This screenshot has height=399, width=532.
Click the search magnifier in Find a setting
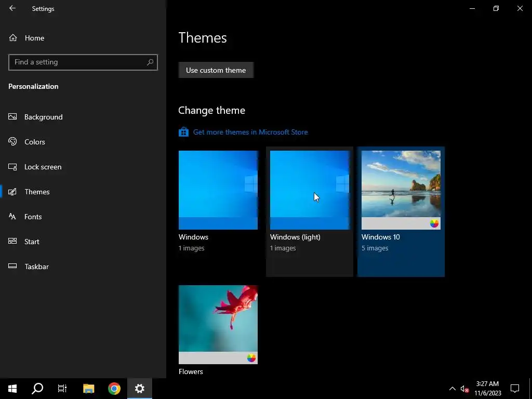150,62
